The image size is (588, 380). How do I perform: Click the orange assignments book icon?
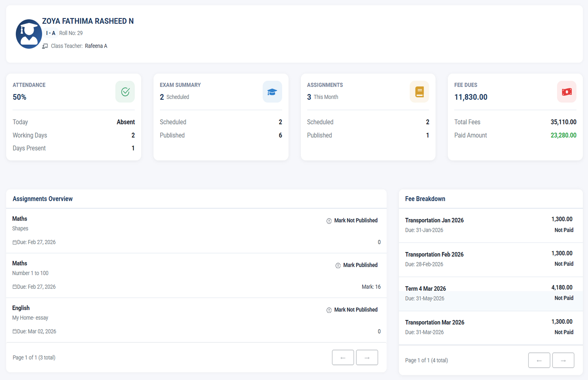(x=419, y=92)
